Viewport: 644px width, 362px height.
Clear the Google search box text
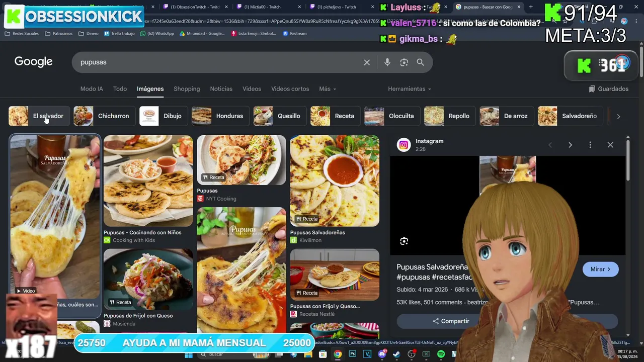[367, 62]
